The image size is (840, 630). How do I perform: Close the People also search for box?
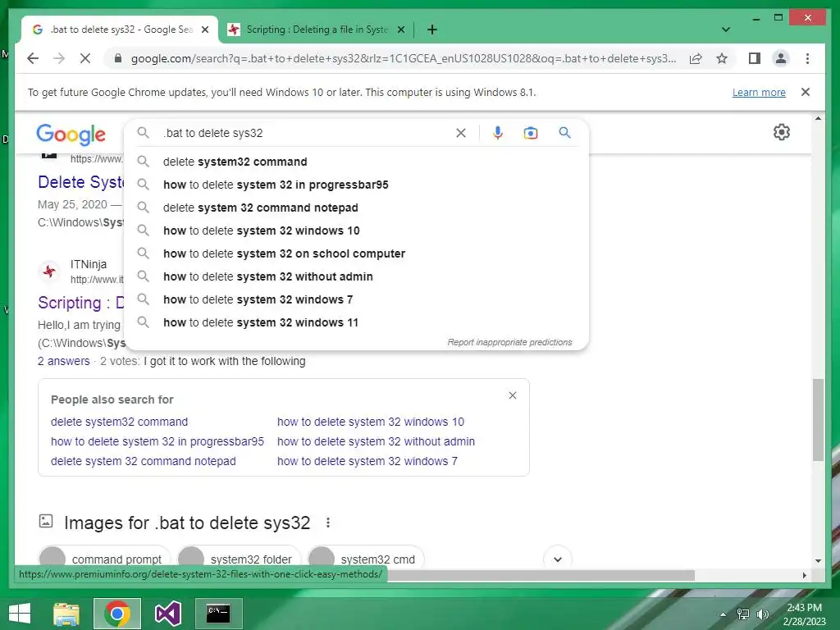tap(513, 395)
